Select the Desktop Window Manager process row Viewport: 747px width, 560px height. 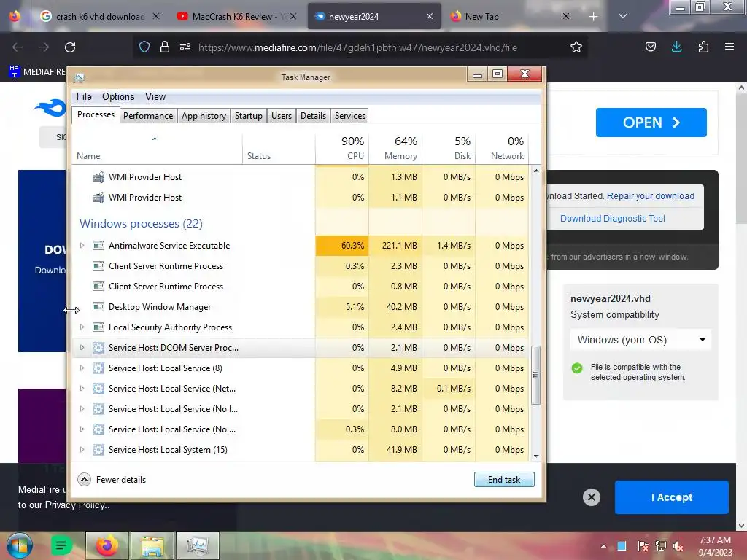point(300,307)
